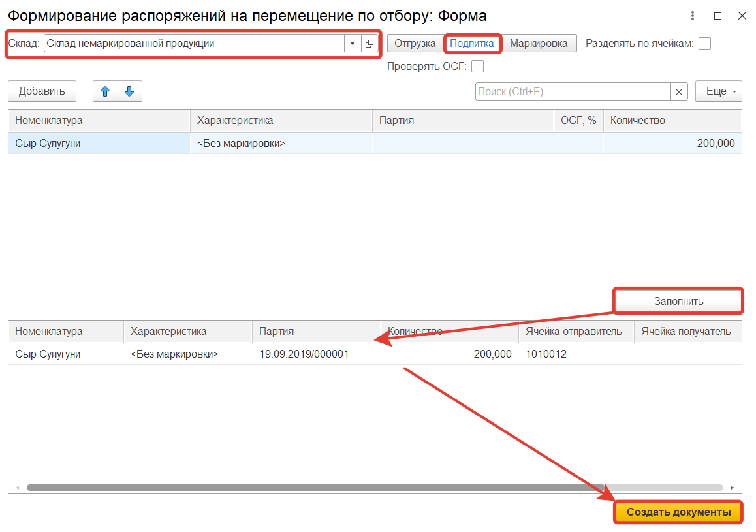Click into the Поиск (Ctrl+F) field
This screenshot has height=532, width=756.
point(573,92)
